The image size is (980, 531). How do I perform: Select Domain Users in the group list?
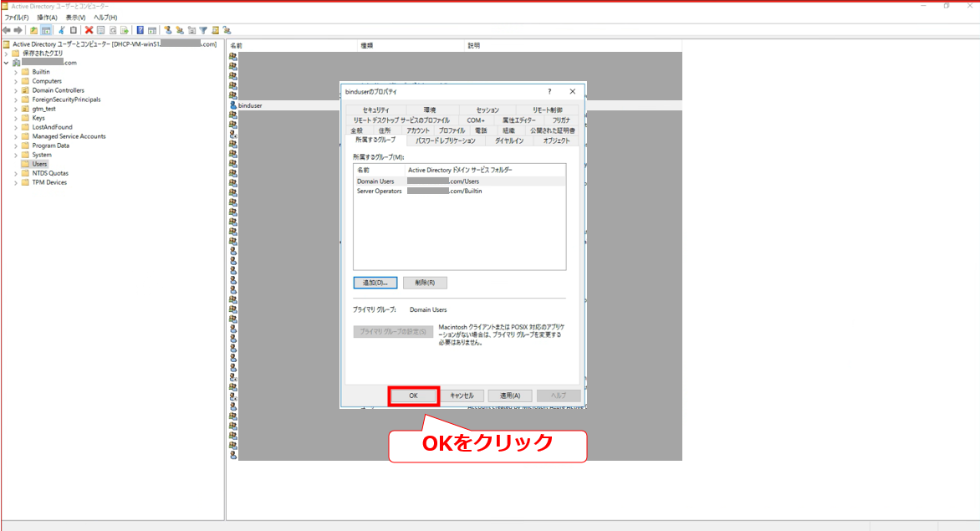pos(459,181)
